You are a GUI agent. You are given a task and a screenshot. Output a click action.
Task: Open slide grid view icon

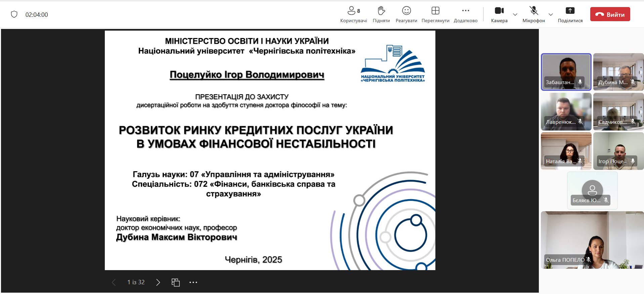coord(175,282)
